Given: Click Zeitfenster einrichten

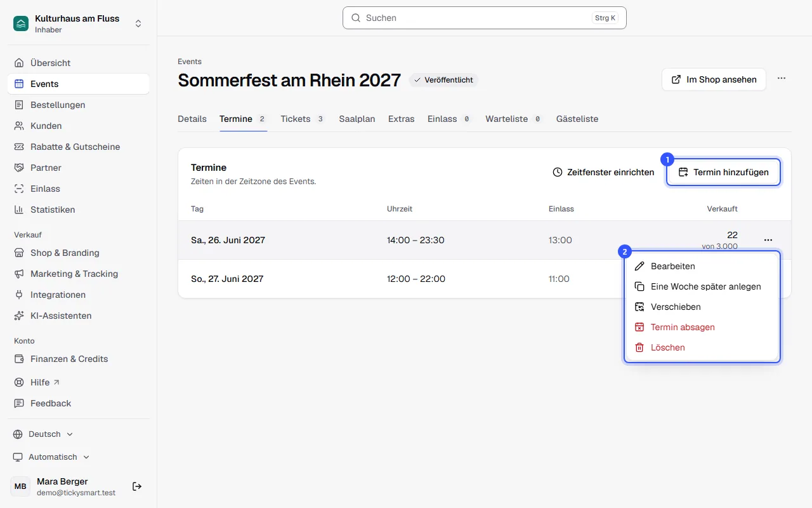Looking at the screenshot, I should (x=603, y=172).
